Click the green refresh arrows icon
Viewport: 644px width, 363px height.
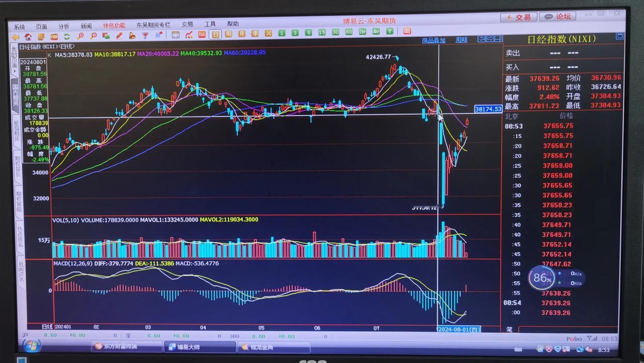point(67,36)
